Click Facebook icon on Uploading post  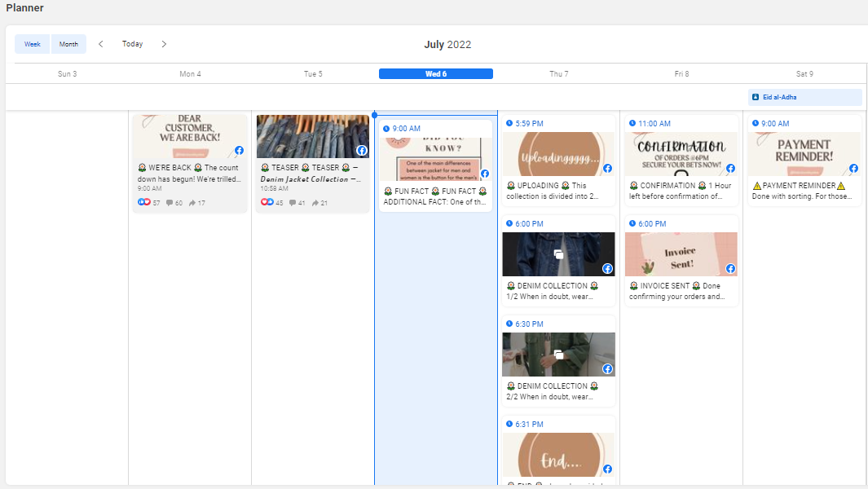(x=608, y=169)
